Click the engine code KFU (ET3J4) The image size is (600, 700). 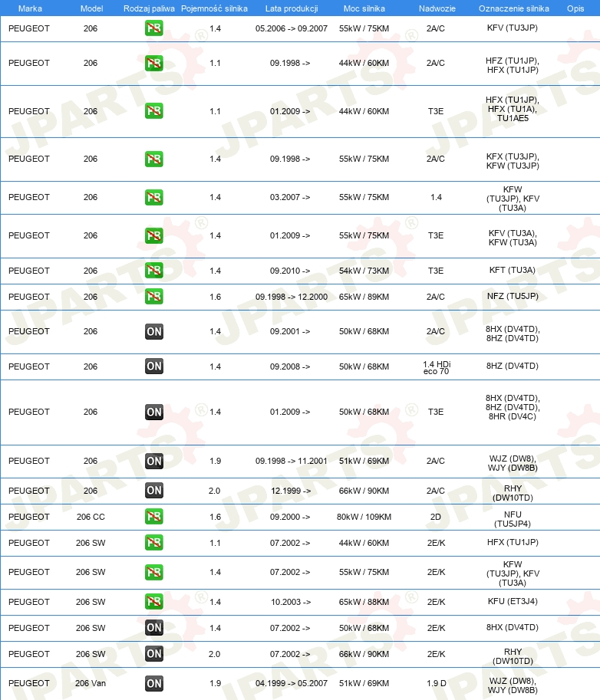(x=513, y=601)
